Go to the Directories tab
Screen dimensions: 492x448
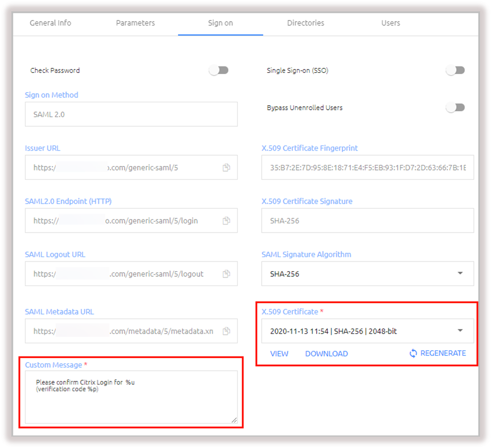[x=305, y=23]
